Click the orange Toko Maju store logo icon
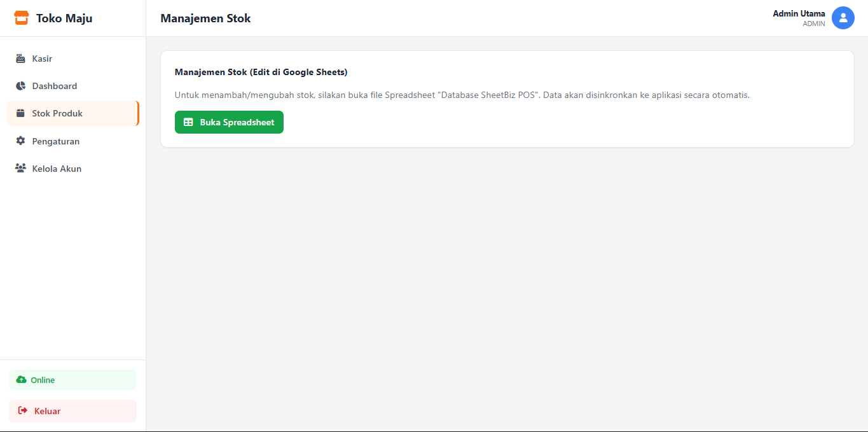 [x=22, y=18]
